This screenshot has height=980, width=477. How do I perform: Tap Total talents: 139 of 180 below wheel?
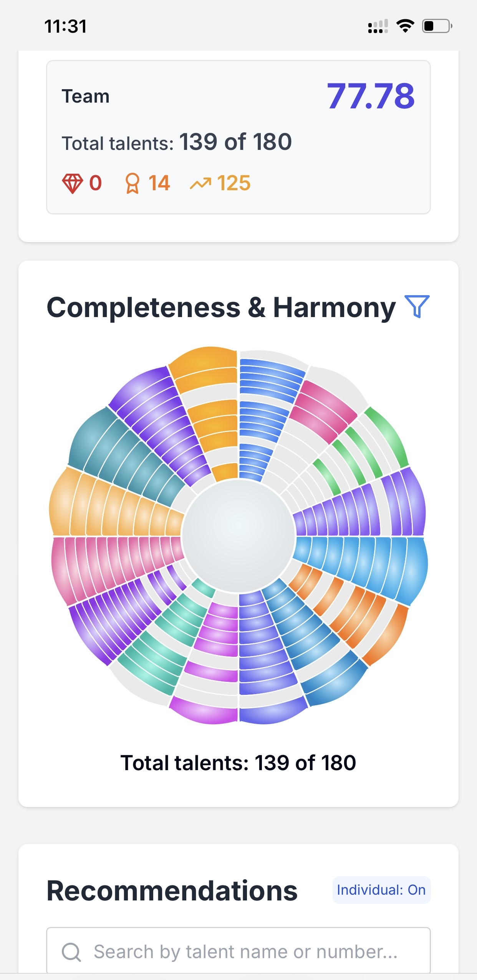[238, 763]
